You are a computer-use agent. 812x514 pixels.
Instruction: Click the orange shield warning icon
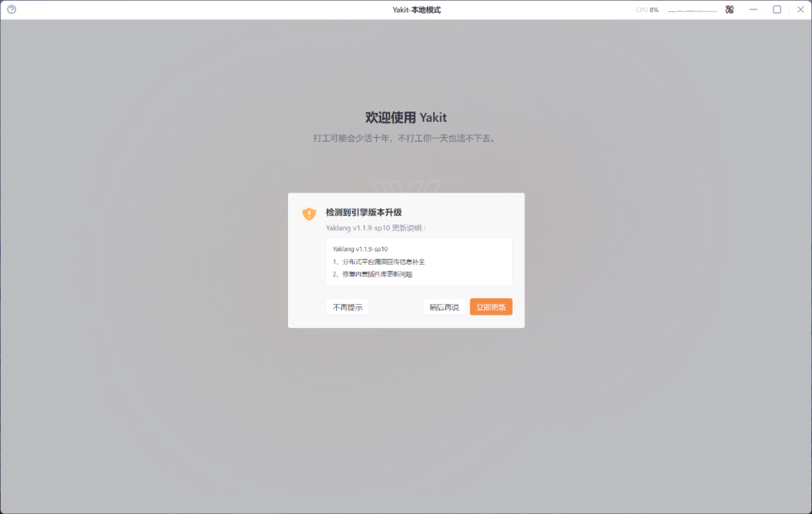click(x=309, y=214)
